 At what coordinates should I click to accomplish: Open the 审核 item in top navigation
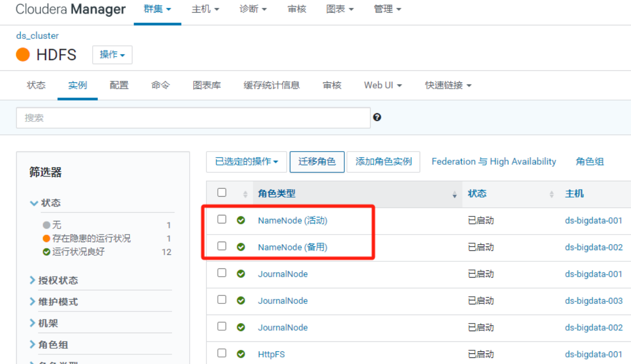click(297, 9)
